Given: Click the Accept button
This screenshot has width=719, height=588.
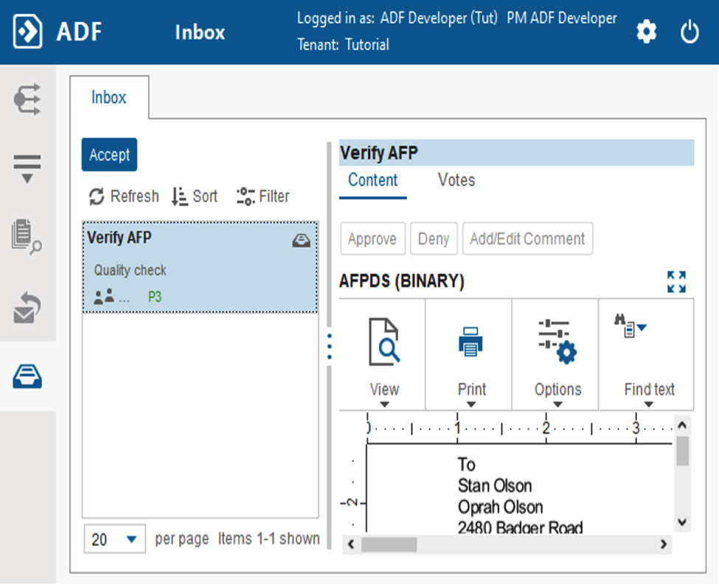Looking at the screenshot, I should [109, 155].
